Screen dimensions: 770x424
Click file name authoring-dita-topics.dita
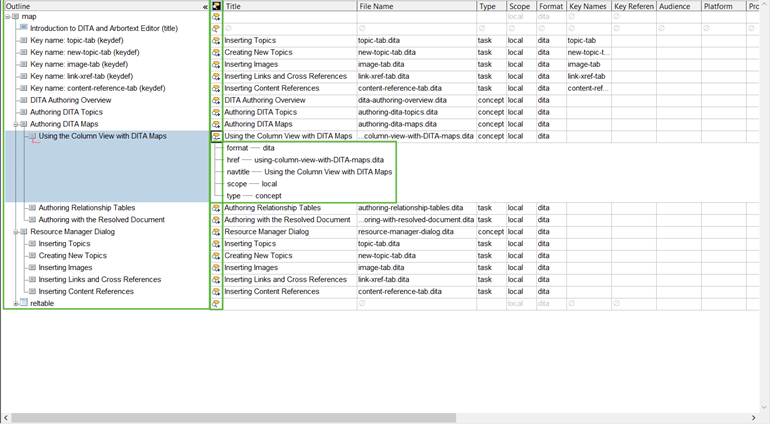pyautogui.click(x=398, y=112)
